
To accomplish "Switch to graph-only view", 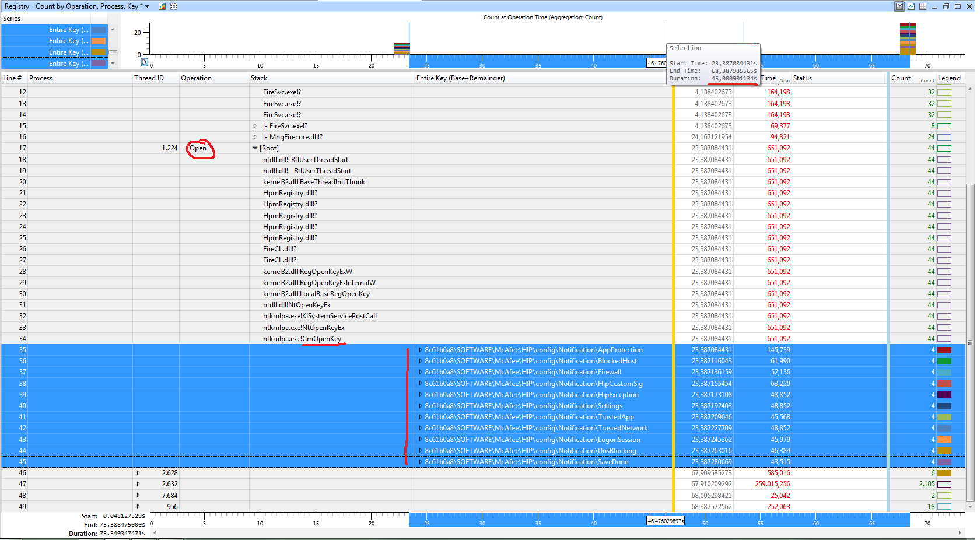I will click(911, 6).
